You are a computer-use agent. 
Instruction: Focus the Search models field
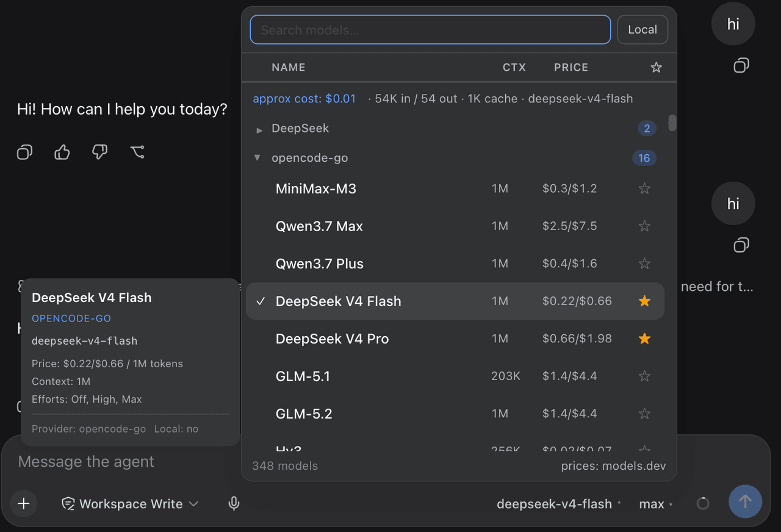pos(430,29)
